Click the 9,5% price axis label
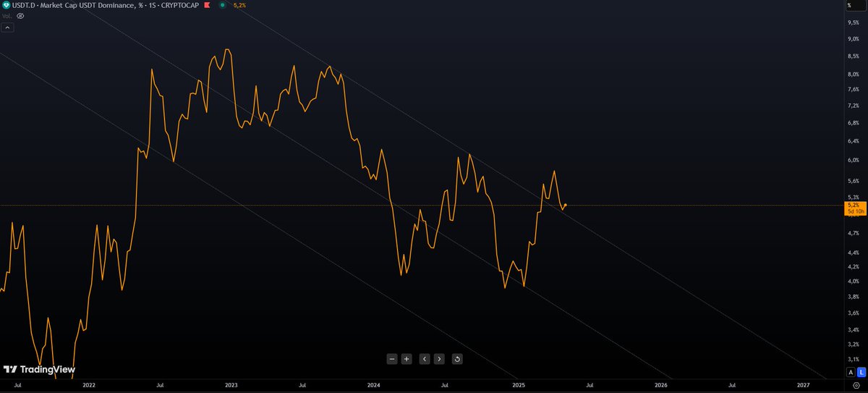This screenshot has height=393, width=868. [853, 22]
